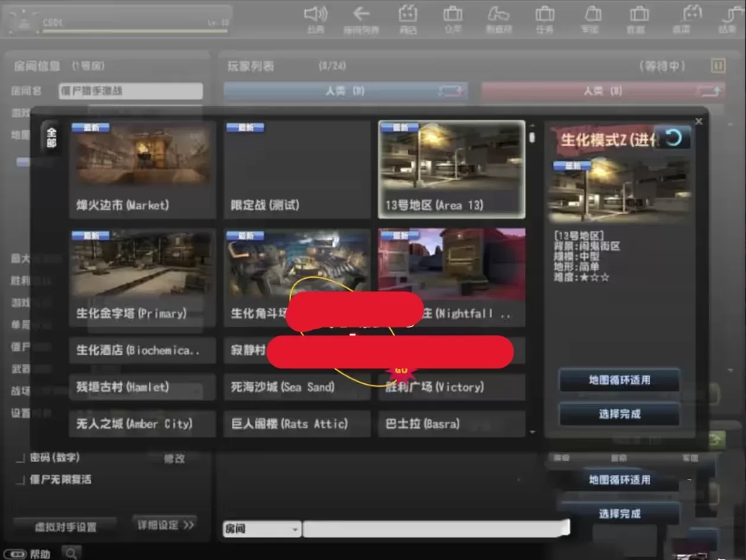The image size is (746, 560).
Task: Click the 选择完成 confirm button
Action: pos(618,414)
